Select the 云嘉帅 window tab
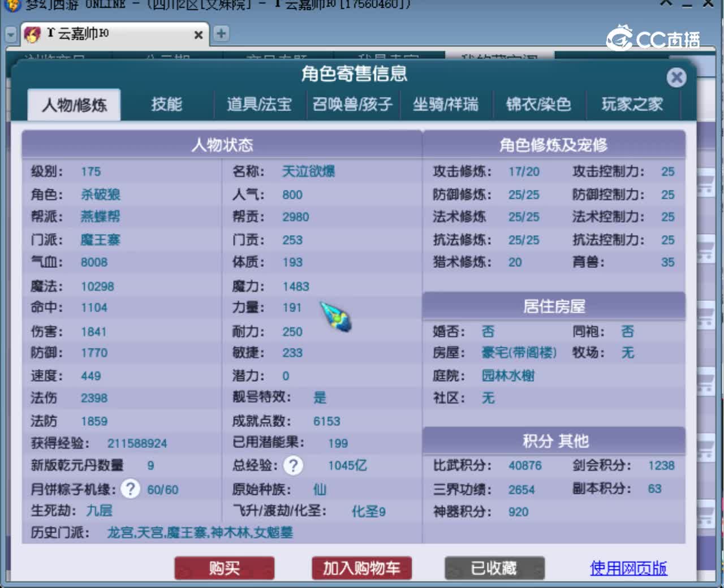Screen dimensions: 724x588 [x=114, y=34]
